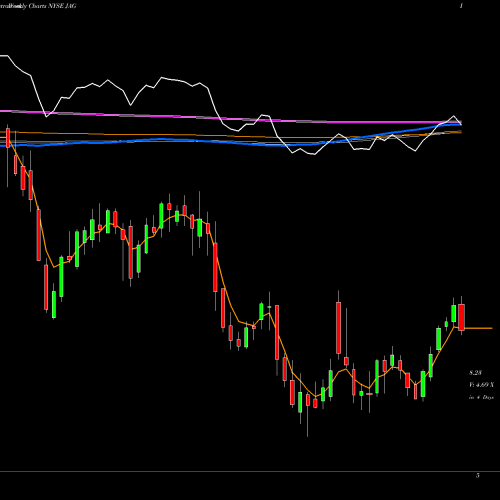Click the 'in 4 Days' label
Screen dimensions: 500x500
tap(481, 397)
